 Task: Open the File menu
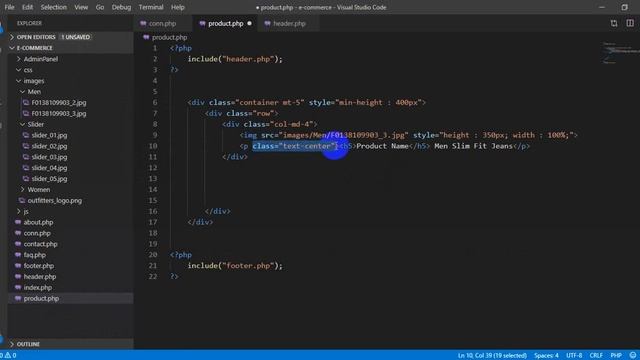click(9, 7)
